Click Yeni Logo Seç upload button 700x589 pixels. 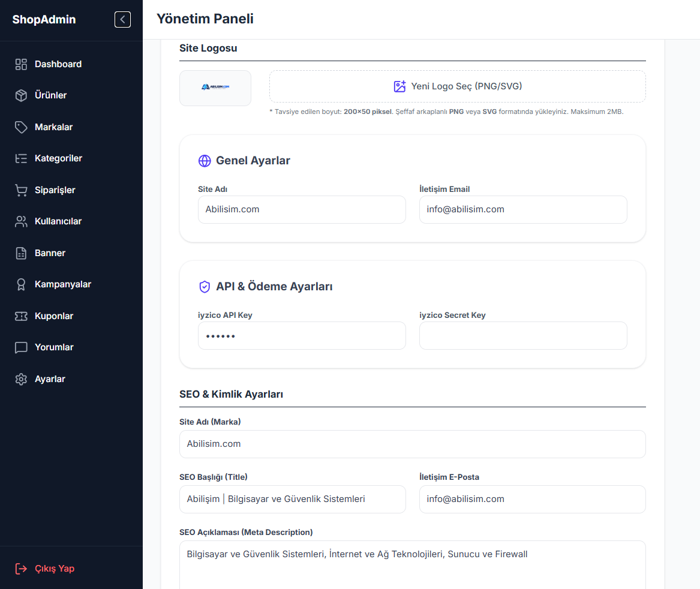pos(457,86)
